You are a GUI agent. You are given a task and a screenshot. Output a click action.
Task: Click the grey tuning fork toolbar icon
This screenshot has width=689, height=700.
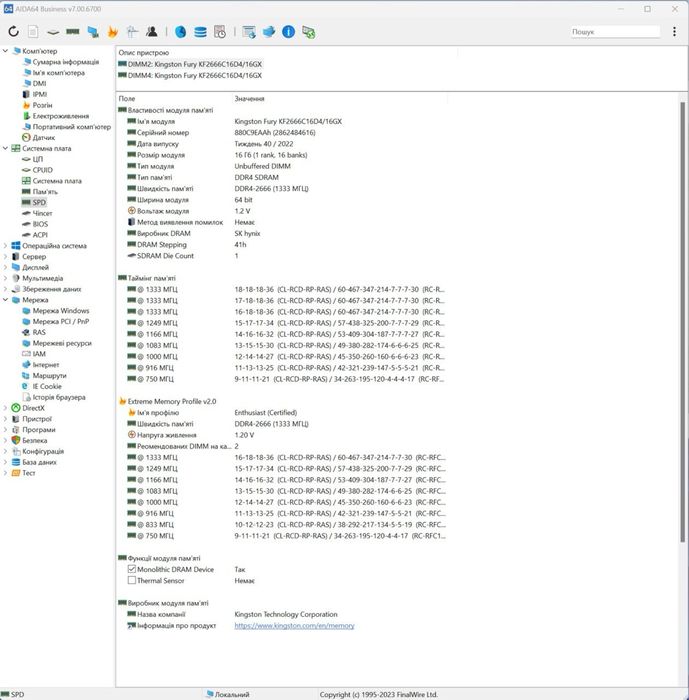pyautogui.click(x=132, y=32)
